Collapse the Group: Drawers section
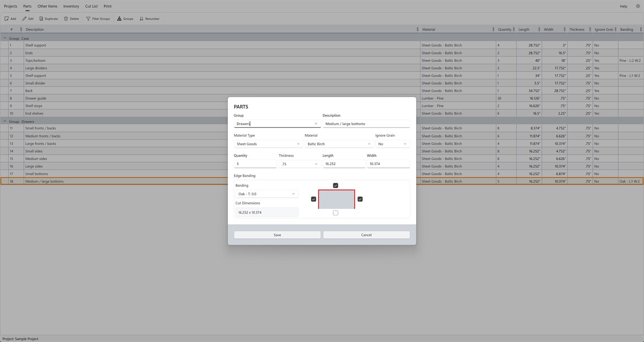This screenshot has width=644, height=342. click(5, 122)
